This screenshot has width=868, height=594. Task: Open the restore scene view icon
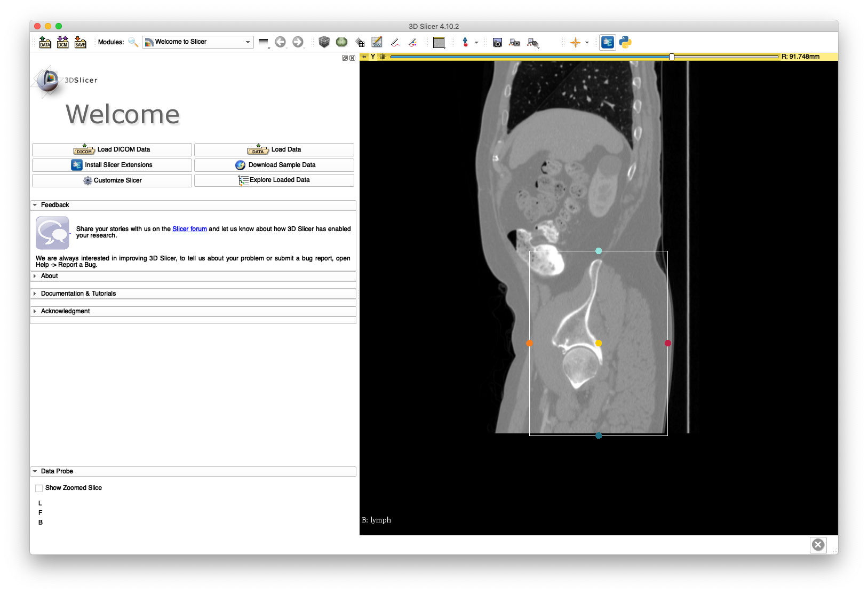(x=532, y=42)
